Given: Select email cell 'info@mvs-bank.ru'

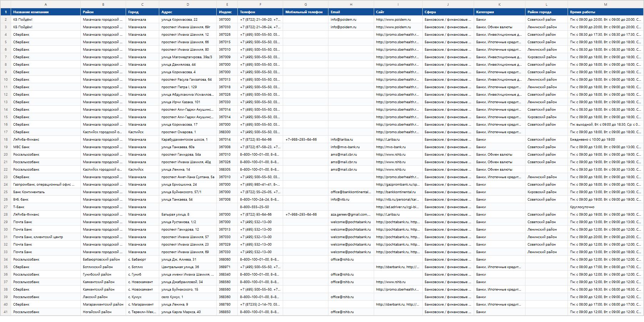Looking at the screenshot, I should click(x=351, y=147).
